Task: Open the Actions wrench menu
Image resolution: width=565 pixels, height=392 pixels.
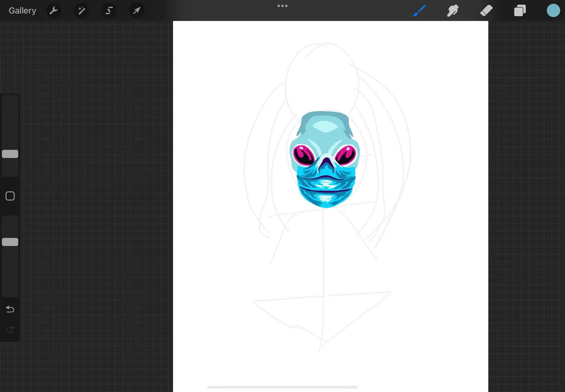Action: tap(54, 11)
